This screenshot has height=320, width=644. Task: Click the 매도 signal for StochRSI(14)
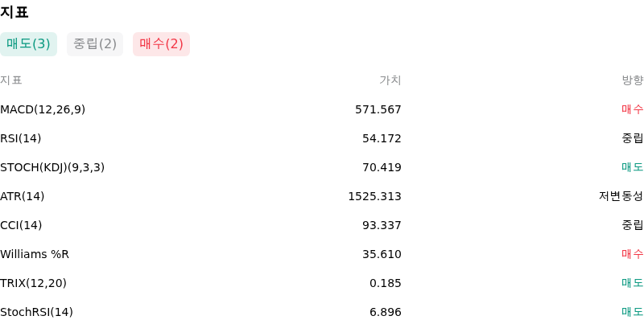pos(633,312)
